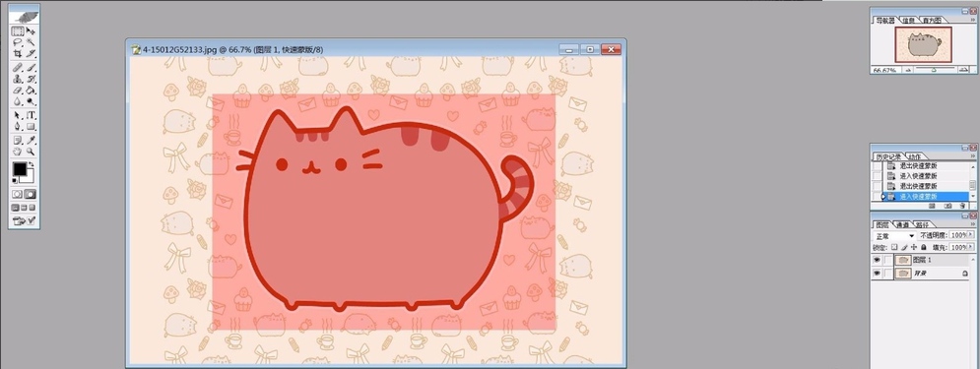Switch to standard mode from quick mask
Image resolution: width=980 pixels, height=369 pixels.
tap(18, 194)
